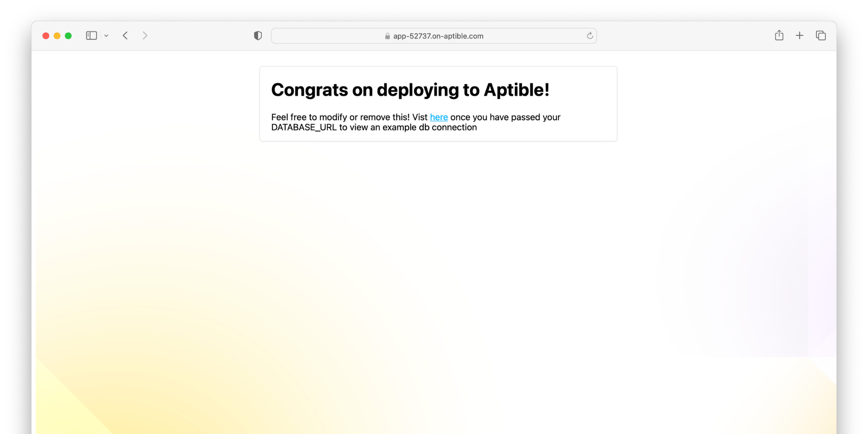The height and width of the screenshot is (434, 868).
Task: Click the 'DATABASE_URL to view an example' text
Action: pyautogui.click(x=344, y=127)
